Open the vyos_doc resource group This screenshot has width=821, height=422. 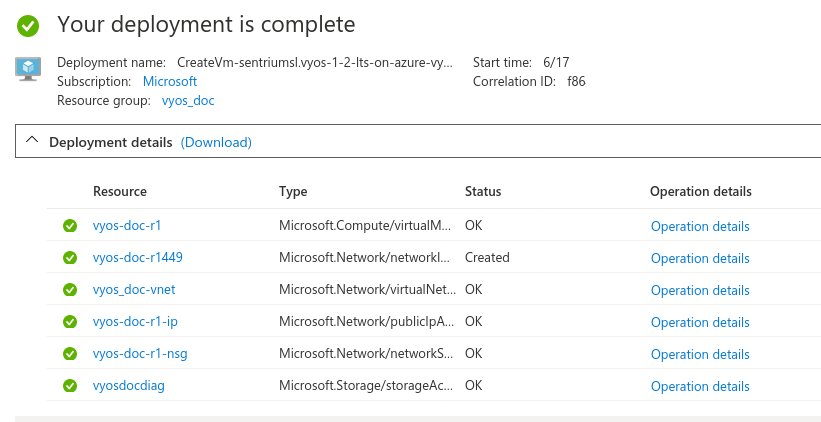pos(188,101)
